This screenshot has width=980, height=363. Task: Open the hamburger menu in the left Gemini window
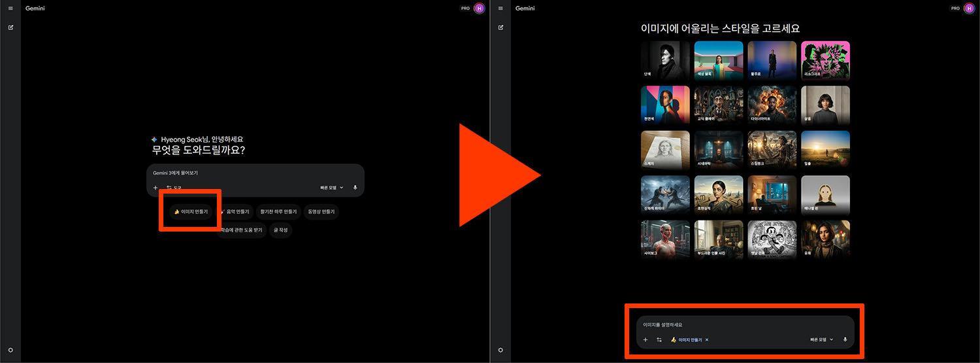point(10,9)
